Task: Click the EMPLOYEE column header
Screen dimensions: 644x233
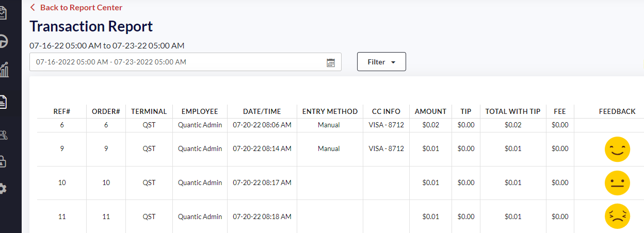Action: point(200,111)
